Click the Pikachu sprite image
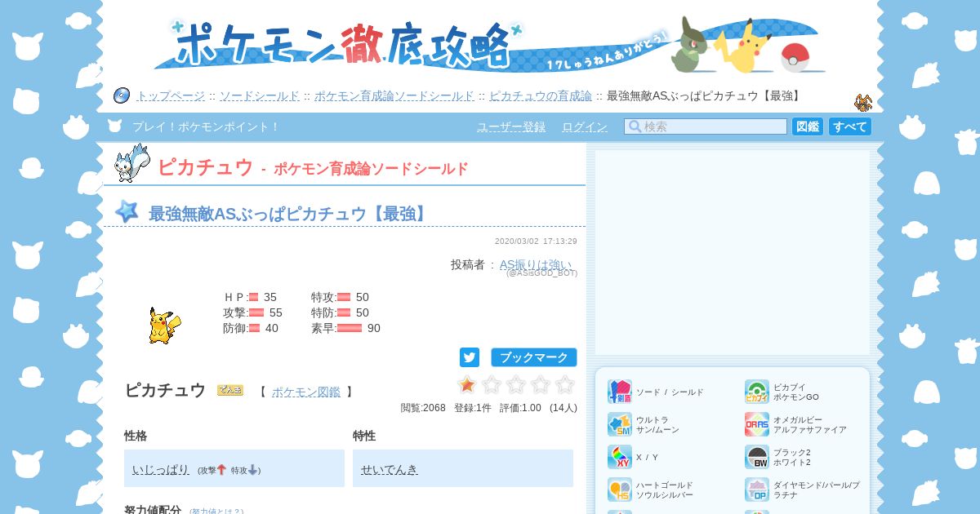 tap(164, 326)
